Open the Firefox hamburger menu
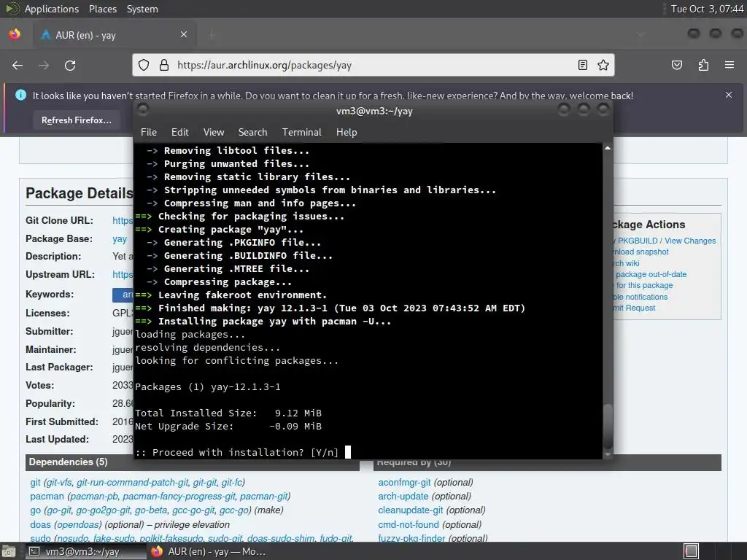747x560 pixels. click(x=729, y=65)
